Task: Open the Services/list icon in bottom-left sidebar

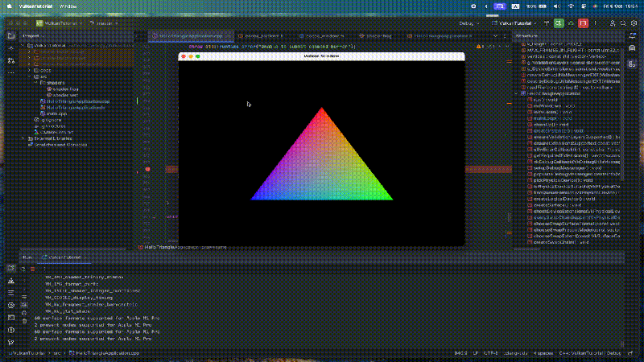Action: point(11,293)
